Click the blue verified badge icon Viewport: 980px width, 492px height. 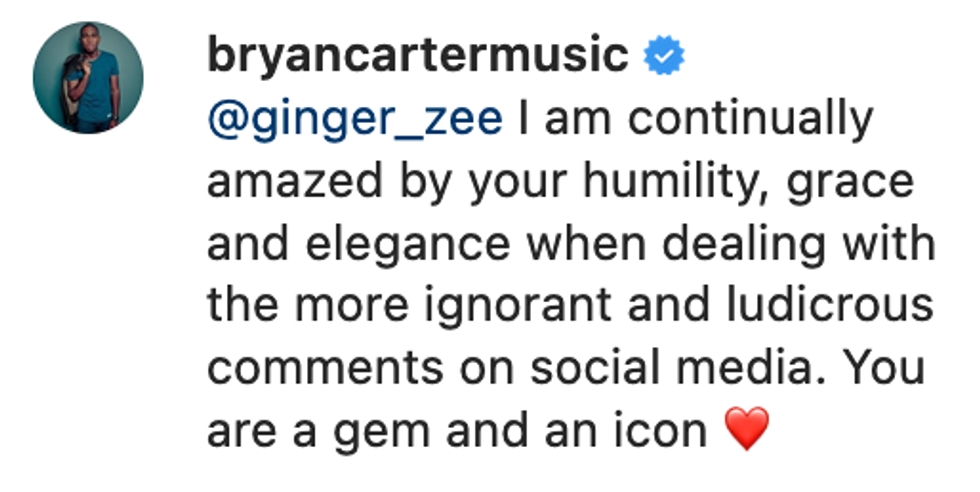(661, 57)
